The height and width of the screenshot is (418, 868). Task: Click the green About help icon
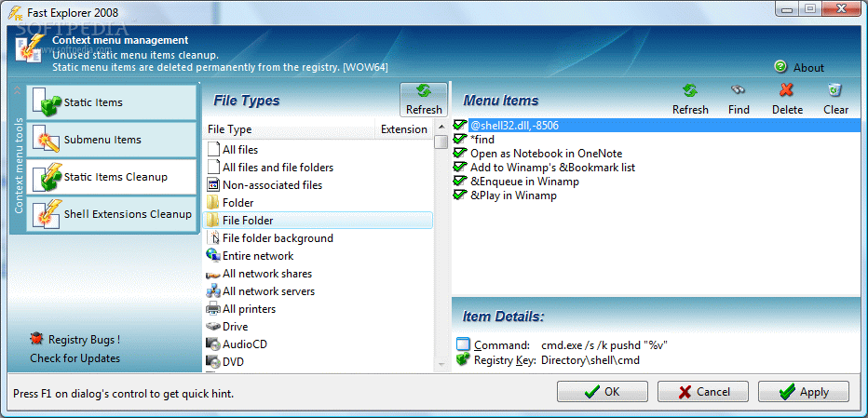pos(780,66)
